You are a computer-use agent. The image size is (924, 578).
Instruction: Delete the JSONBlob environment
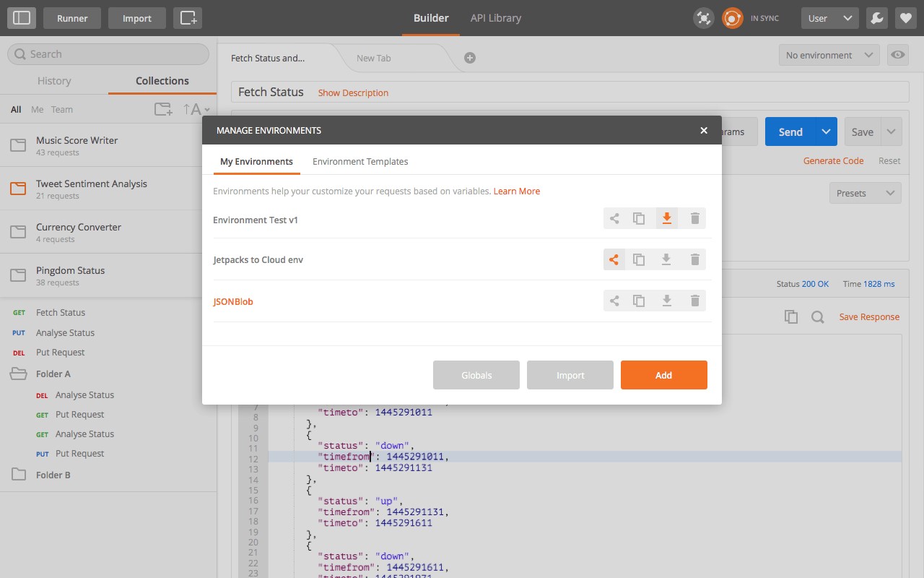click(694, 301)
